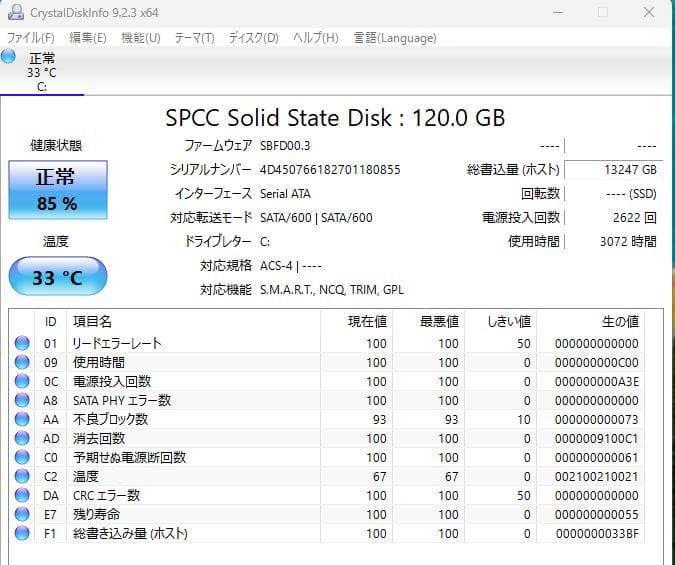
Task: Click status orb for E7 残り寿命 row
Action: pos(22,514)
